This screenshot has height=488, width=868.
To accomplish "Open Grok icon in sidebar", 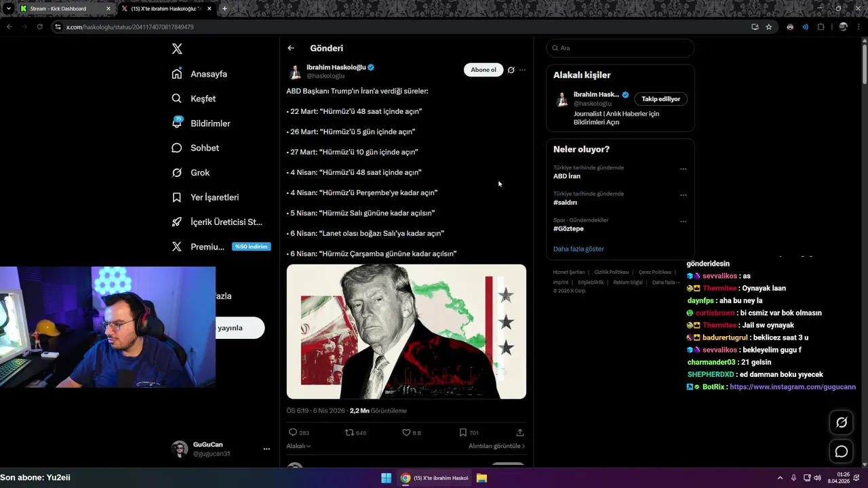I will [x=177, y=172].
